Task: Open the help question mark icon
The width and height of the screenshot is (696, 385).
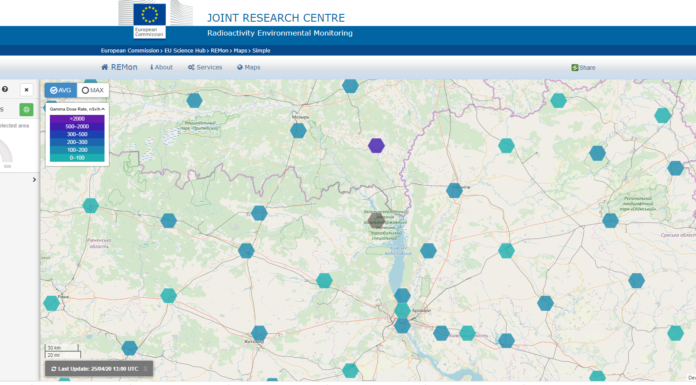Action: click(x=5, y=89)
